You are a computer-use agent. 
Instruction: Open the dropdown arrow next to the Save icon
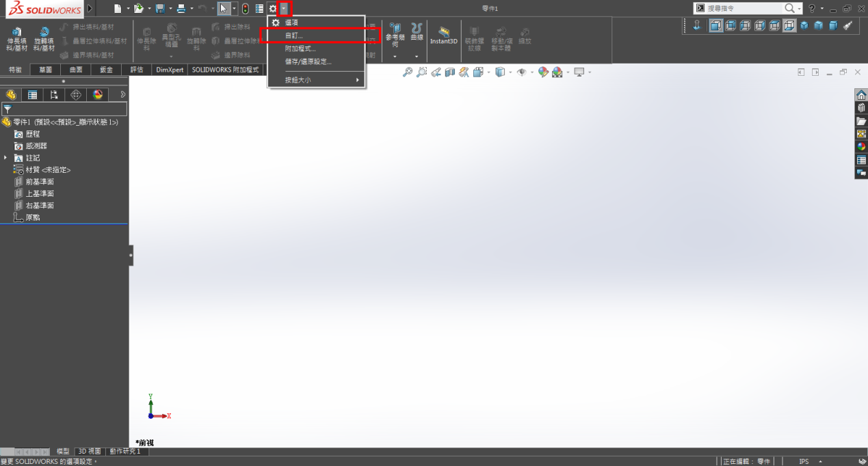[x=170, y=9]
